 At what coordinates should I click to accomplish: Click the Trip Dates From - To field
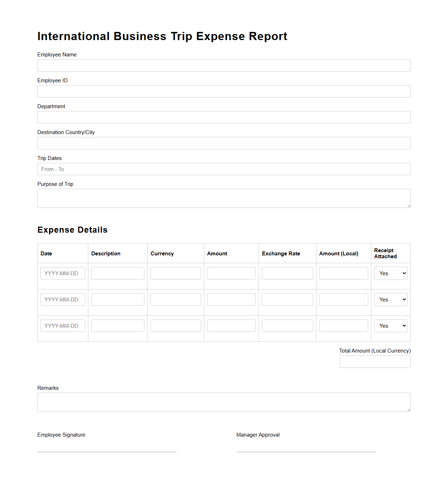pos(223,169)
